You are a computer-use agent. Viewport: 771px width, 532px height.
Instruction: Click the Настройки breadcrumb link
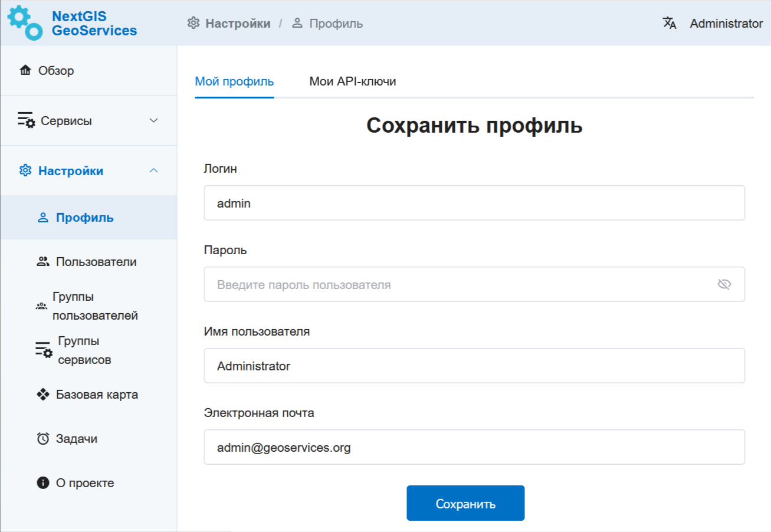(x=238, y=24)
